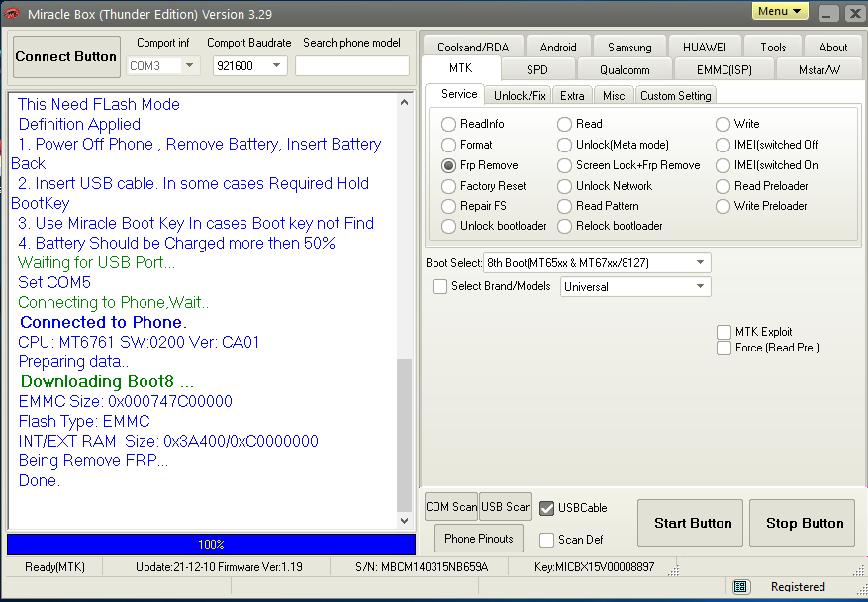The width and height of the screenshot is (868, 602).
Task: Uncheck the USBCable checkbox
Action: point(546,508)
